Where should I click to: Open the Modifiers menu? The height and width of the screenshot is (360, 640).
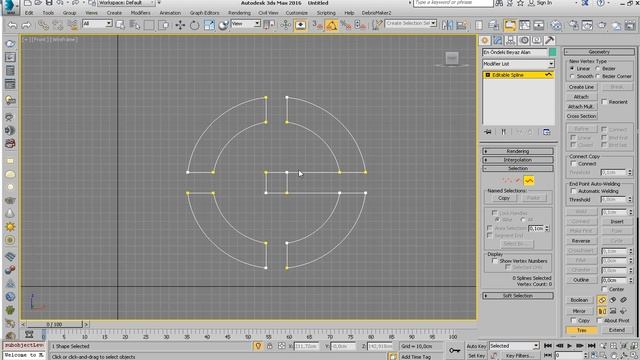[140, 13]
